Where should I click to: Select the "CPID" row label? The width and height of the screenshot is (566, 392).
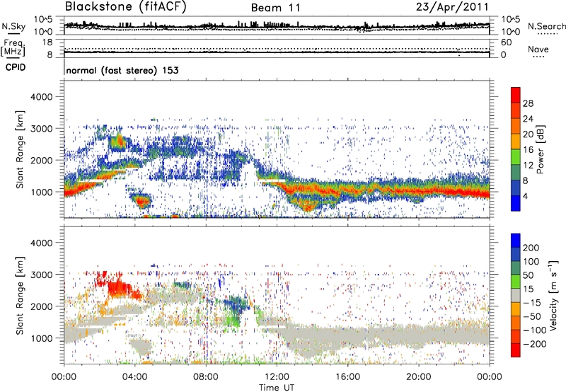pyautogui.click(x=16, y=67)
